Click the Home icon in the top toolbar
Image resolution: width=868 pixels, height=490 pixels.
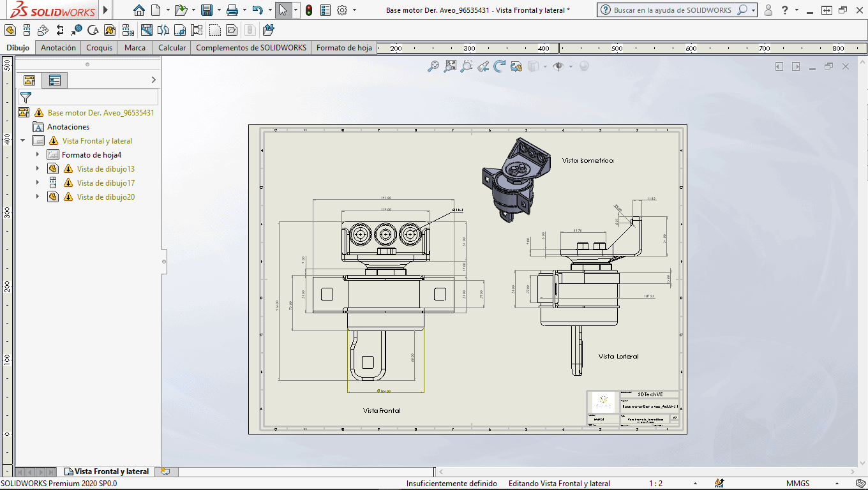[x=138, y=10]
